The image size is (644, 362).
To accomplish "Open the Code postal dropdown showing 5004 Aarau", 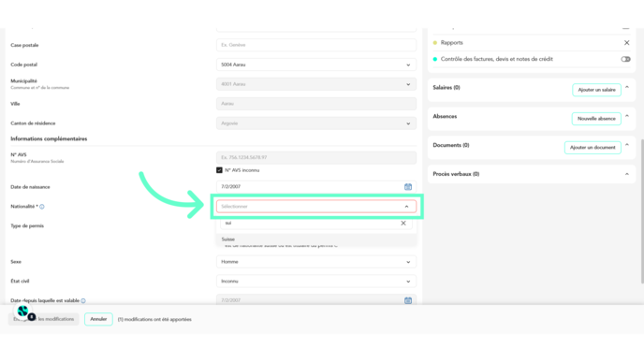I will [x=315, y=65].
